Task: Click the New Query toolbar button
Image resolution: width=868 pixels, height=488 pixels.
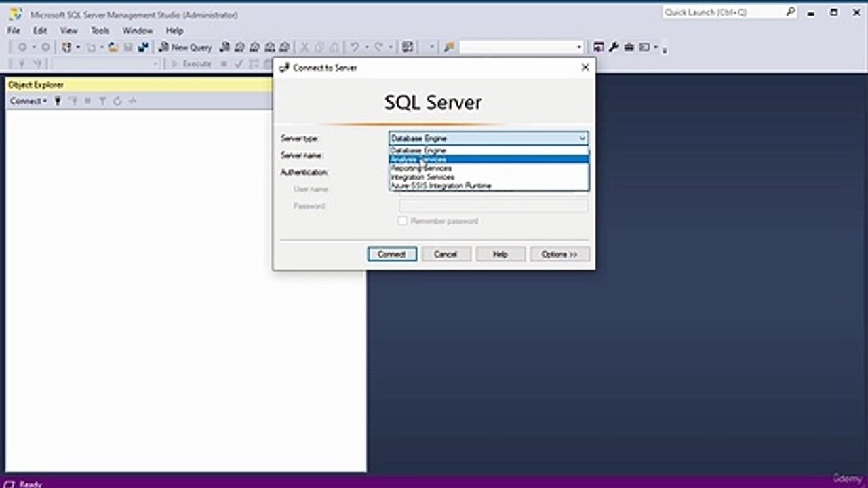Action: [x=185, y=47]
